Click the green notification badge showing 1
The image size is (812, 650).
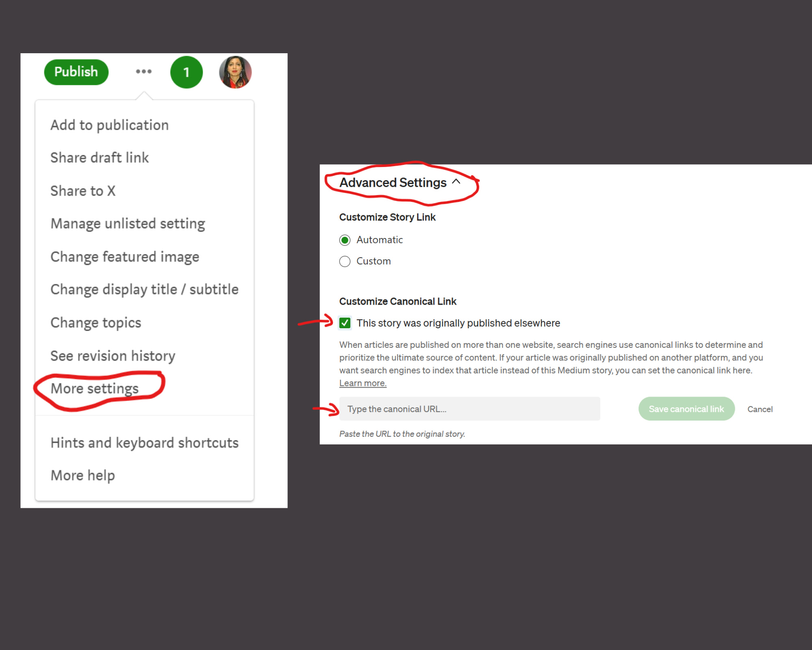click(186, 72)
